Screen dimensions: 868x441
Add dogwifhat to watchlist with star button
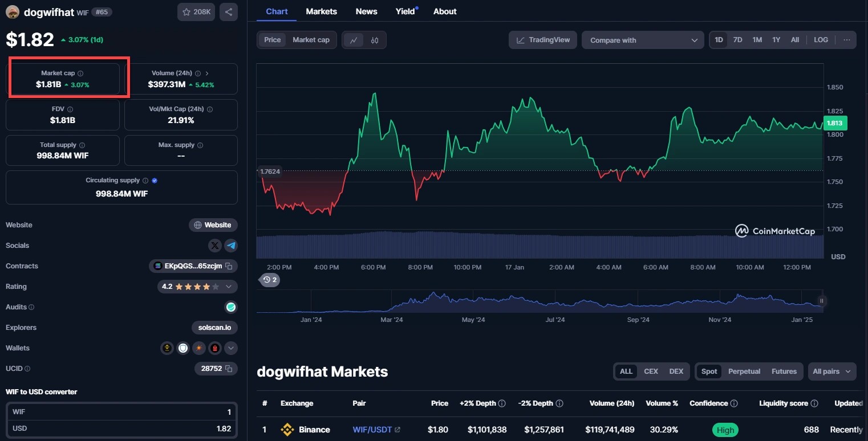pyautogui.click(x=196, y=12)
